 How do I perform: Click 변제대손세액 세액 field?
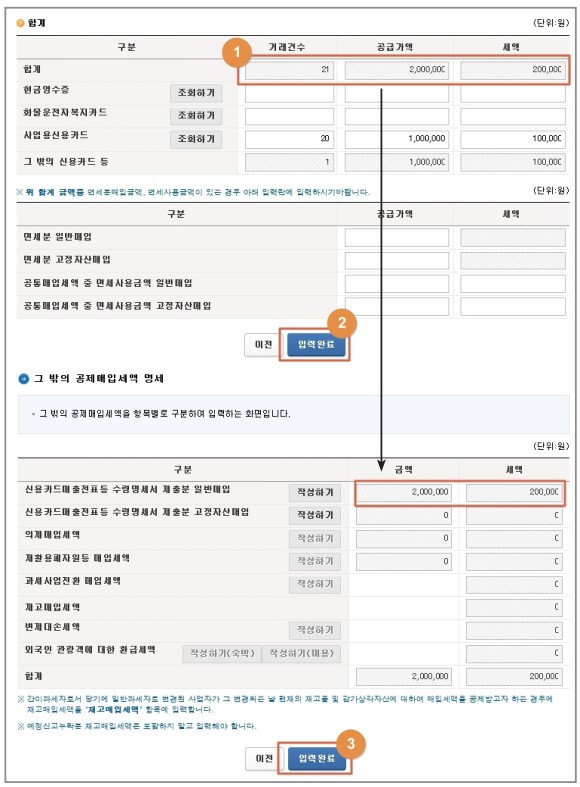point(514,630)
